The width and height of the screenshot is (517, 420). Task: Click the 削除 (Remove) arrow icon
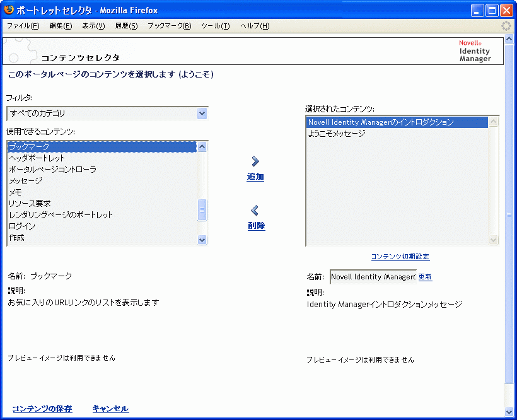tap(255, 211)
